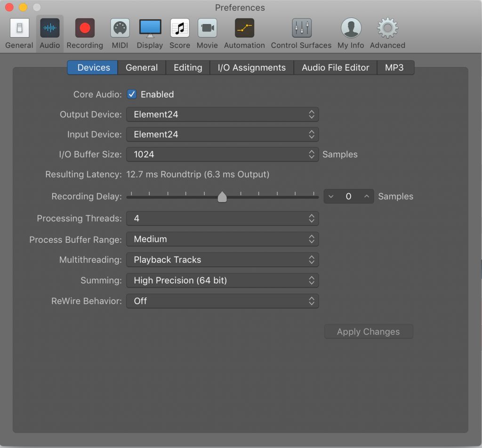Open the Movie preferences icon
The height and width of the screenshot is (448, 482).
pos(207,28)
